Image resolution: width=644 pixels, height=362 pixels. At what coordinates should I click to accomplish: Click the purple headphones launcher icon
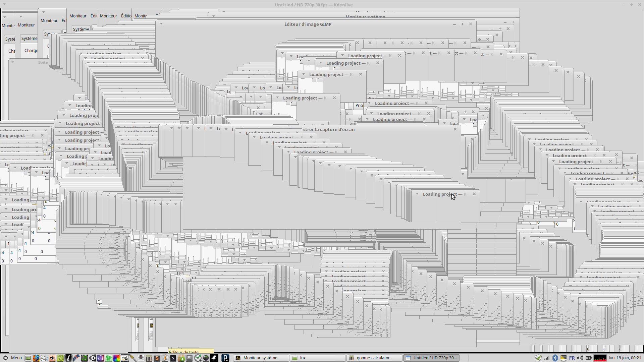pyautogui.click(x=101, y=358)
